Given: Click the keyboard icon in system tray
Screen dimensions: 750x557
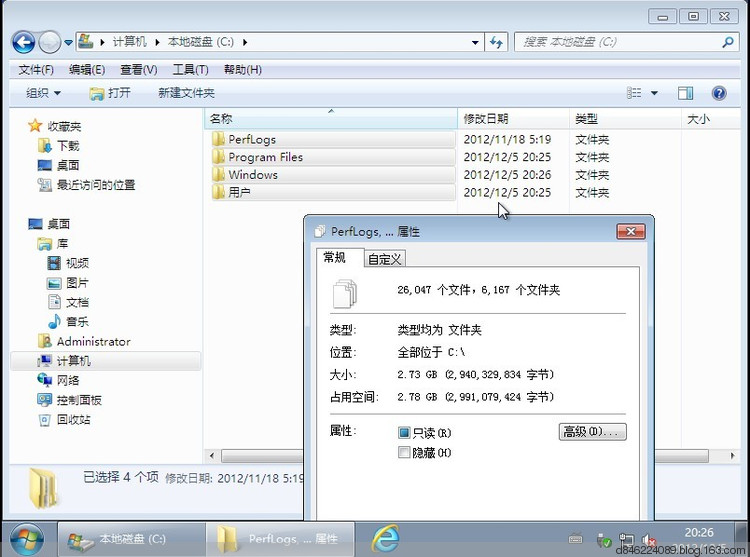Looking at the screenshot, I should coord(575,539).
